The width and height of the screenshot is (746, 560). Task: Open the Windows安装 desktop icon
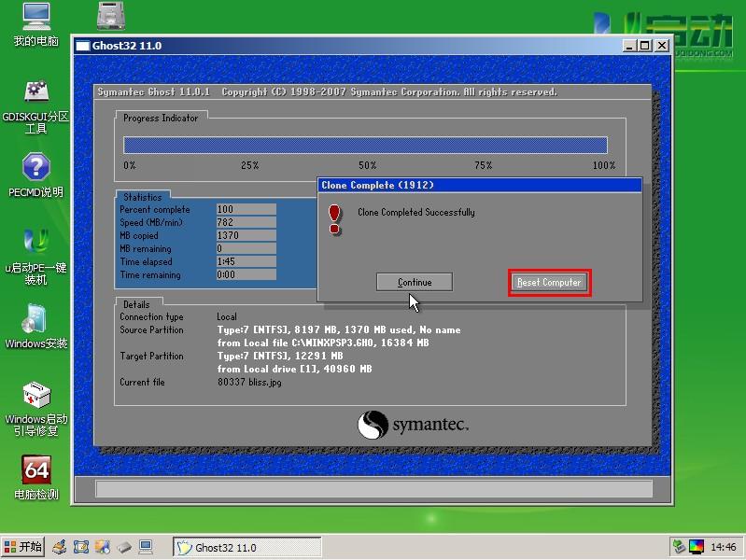pyautogui.click(x=35, y=319)
